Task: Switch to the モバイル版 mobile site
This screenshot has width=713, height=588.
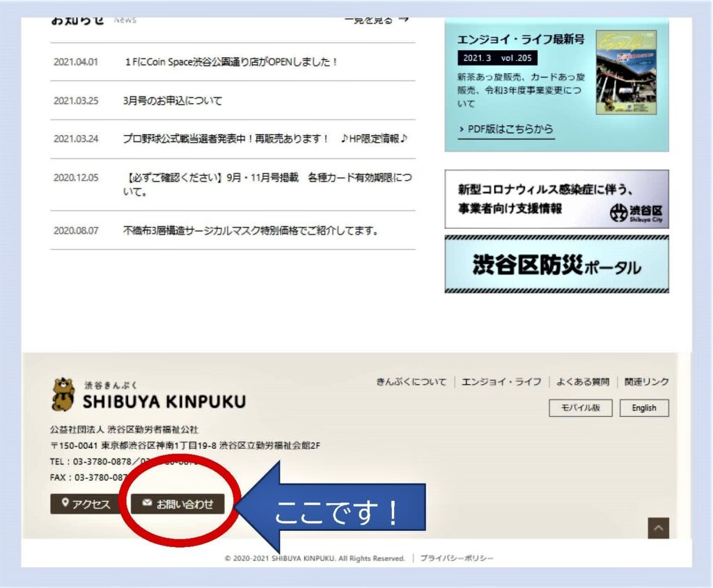Action: pos(581,408)
